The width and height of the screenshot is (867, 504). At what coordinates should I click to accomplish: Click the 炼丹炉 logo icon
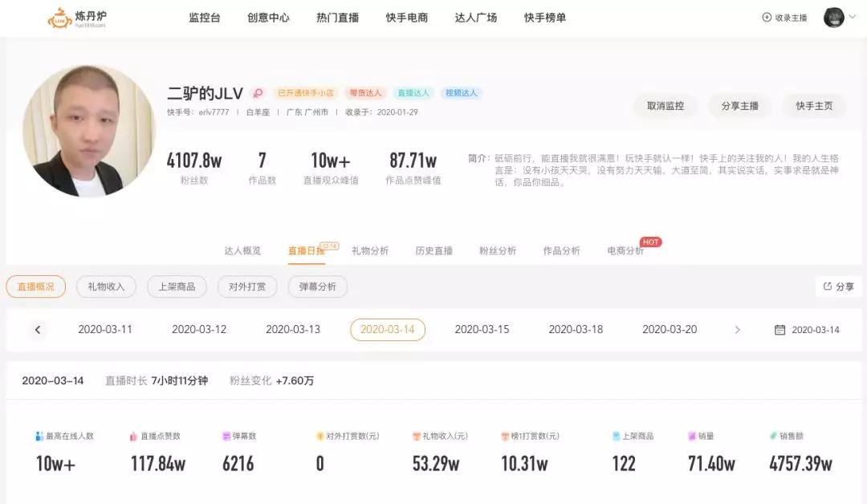click(59, 18)
